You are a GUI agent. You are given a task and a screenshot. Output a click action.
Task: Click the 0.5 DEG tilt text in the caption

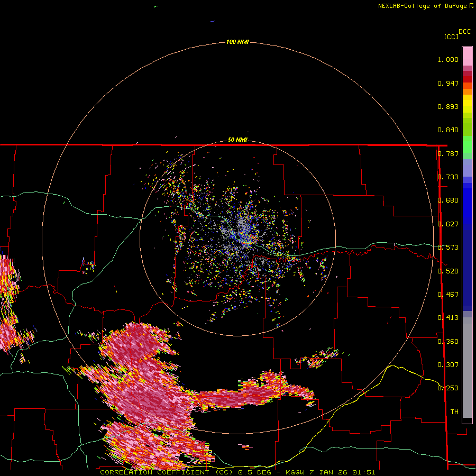255,472
